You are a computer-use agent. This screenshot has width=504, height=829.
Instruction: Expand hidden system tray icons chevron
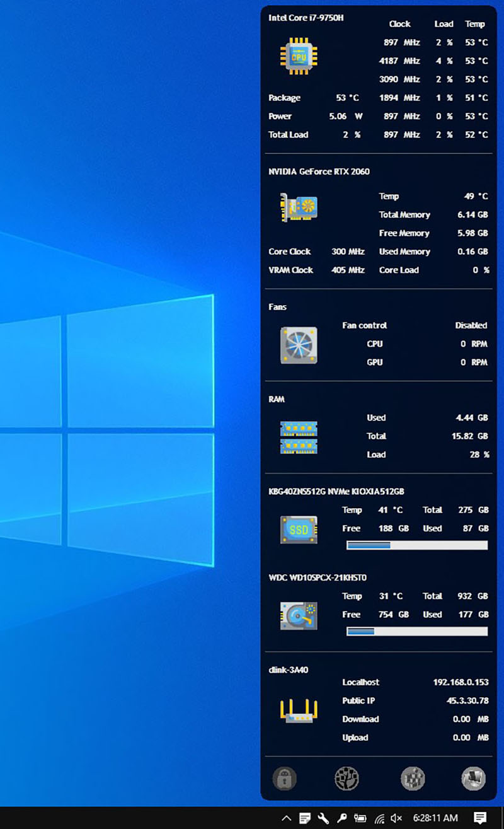click(x=286, y=818)
